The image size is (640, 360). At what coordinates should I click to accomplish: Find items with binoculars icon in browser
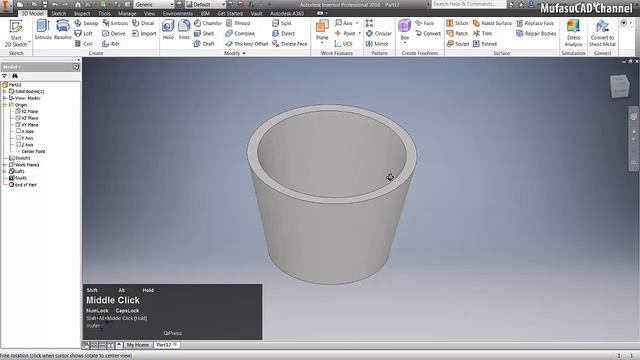tap(15, 76)
